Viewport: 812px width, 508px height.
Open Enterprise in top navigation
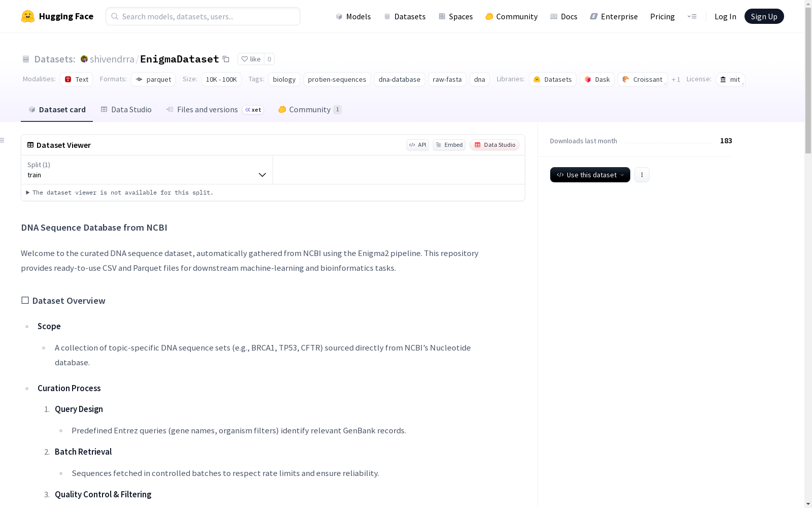[x=614, y=16]
